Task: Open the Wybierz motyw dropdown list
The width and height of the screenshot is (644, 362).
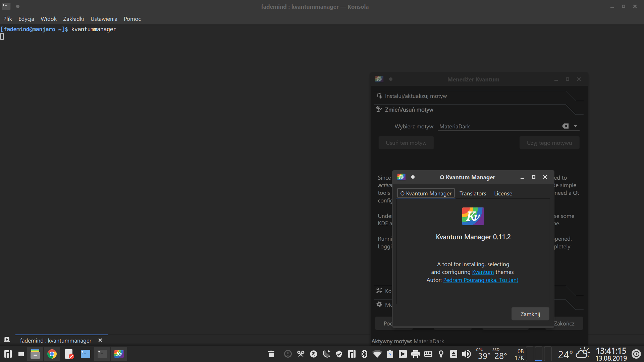Action: (x=576, y=126)
